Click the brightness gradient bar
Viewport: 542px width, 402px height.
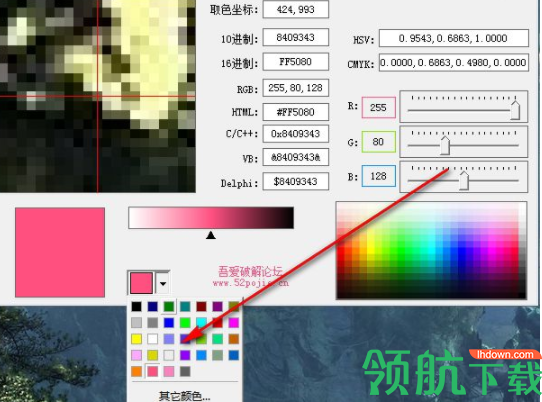[211, 218]
